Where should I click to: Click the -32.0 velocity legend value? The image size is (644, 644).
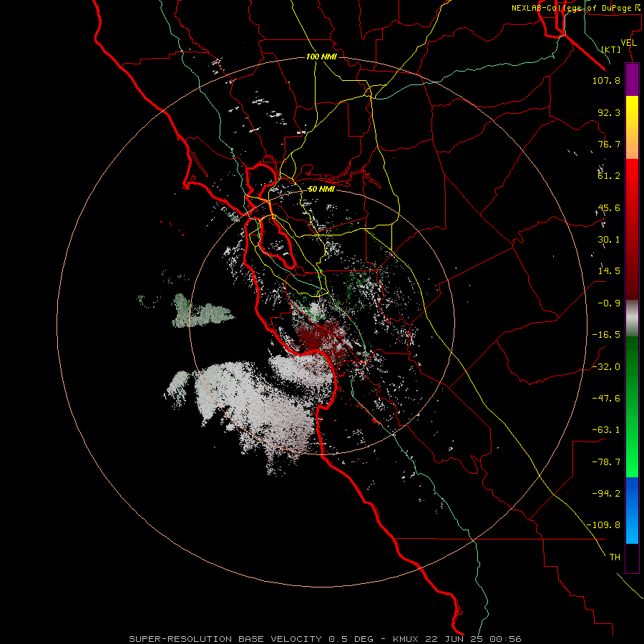pos(606,367)
